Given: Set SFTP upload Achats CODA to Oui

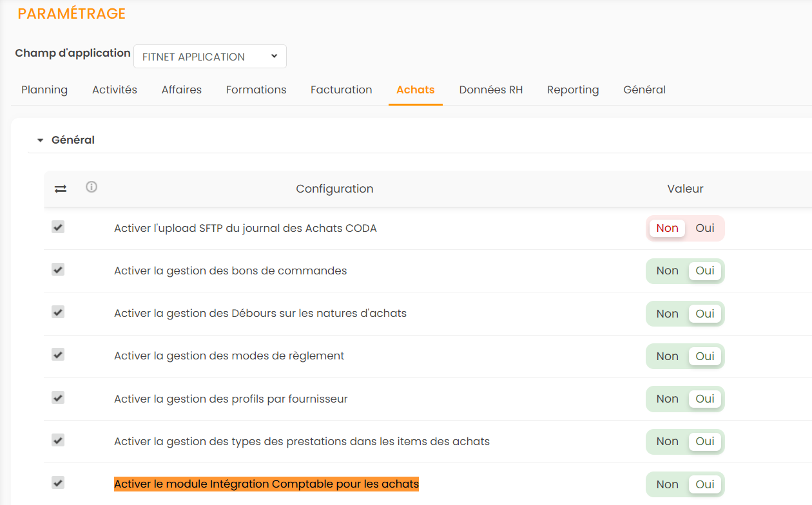Looking at the screenshot, I should tap(705, 228).
